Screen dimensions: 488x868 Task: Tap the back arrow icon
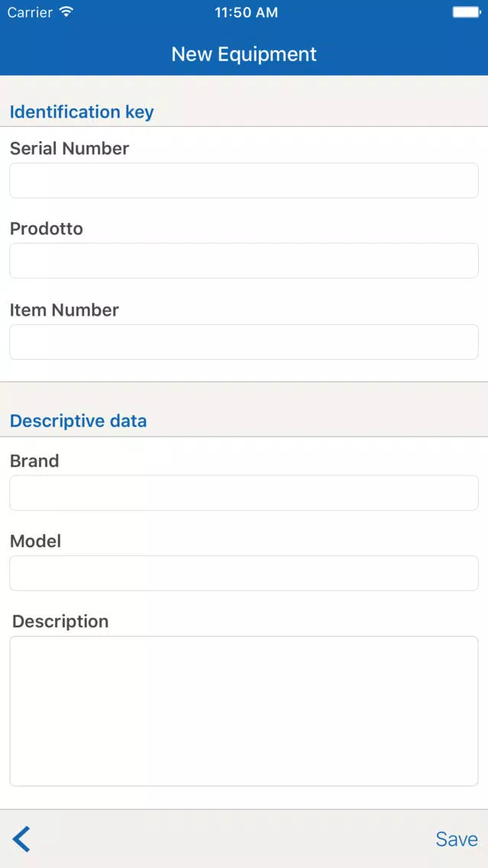21,839
